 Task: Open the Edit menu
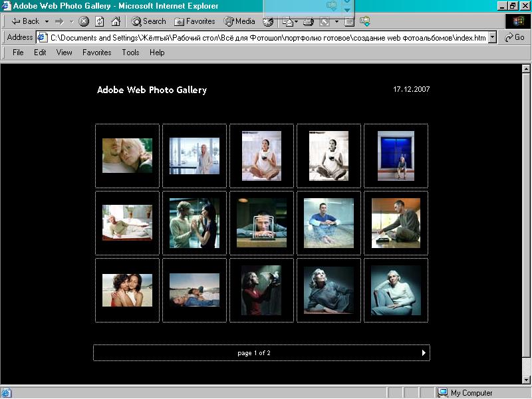point(40,53)
